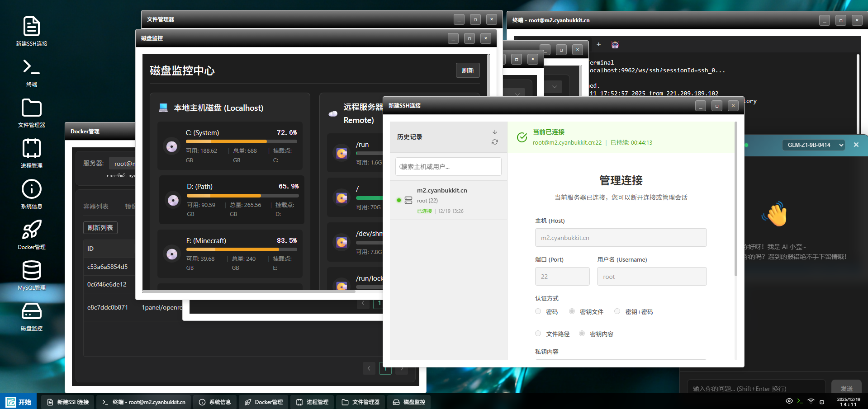The height and width of the screenshot is (409, 868).
Task: Click the AI robot icon in terminal
Action: tap(615, 45)
